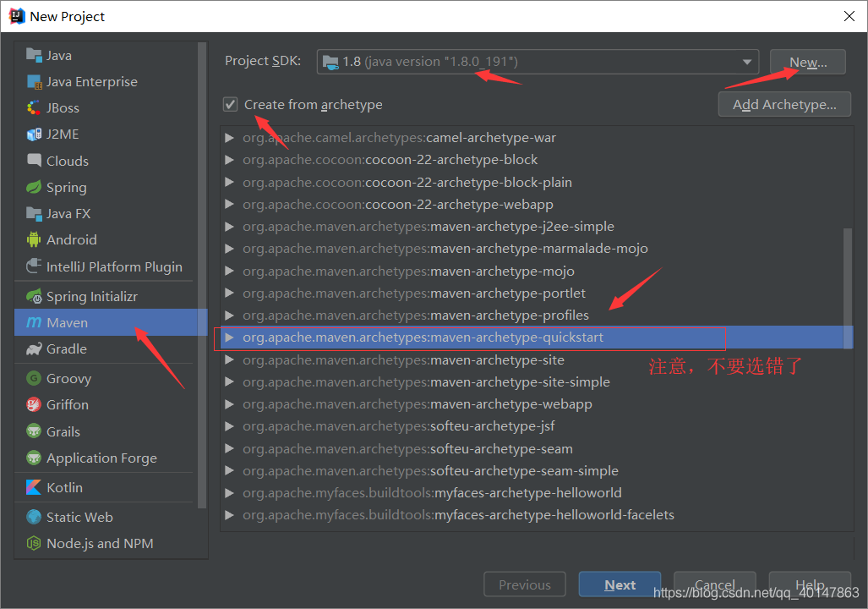This screenshot has width=868, height=609.
Task: Click the Android robot icon
Action: 34,240
